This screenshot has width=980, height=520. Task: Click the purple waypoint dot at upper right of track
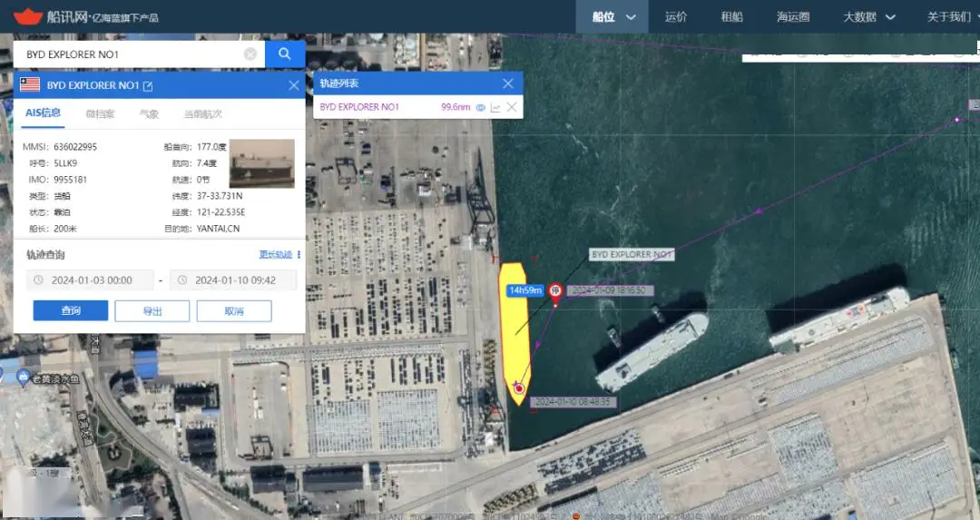[957, 120]
